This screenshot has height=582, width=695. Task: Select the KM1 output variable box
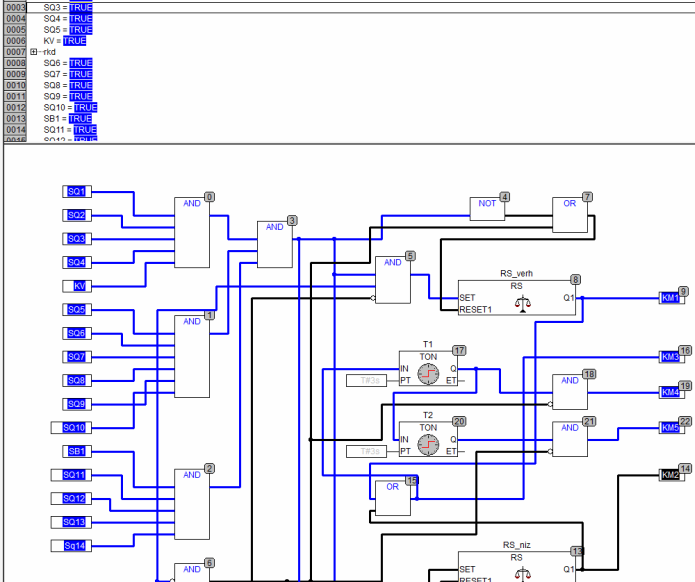[x=671, y=298]
